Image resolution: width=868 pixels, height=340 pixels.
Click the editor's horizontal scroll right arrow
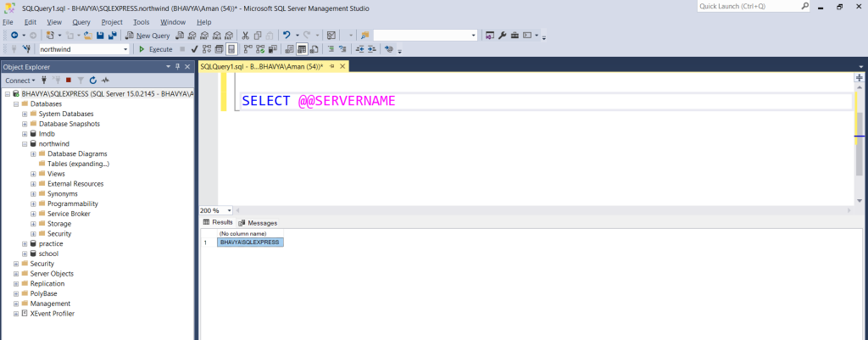(851, 210)
